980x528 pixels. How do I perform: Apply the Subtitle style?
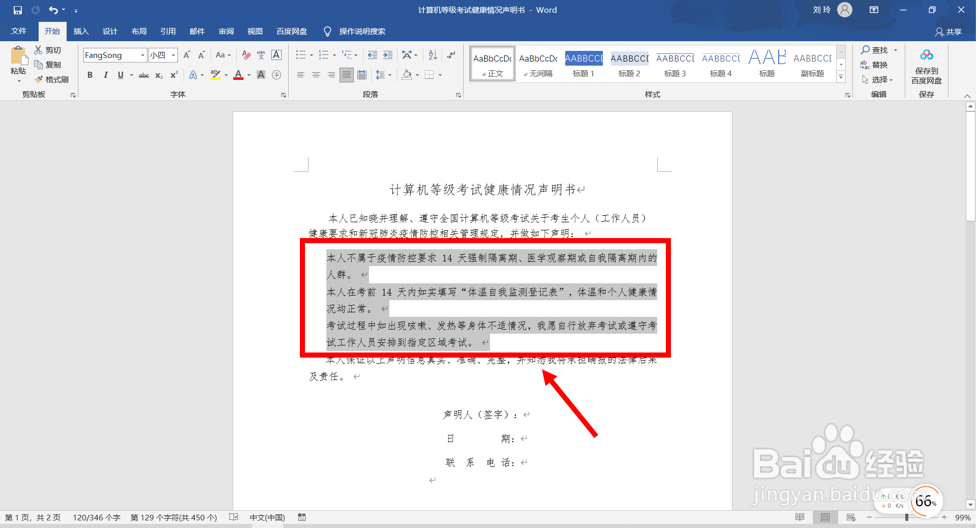tap(812, 64)
